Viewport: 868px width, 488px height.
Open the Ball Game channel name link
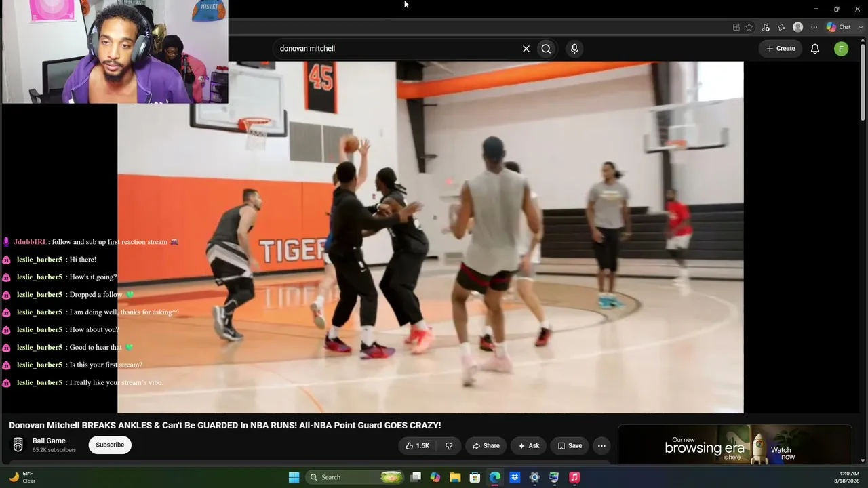click(49, 441)
